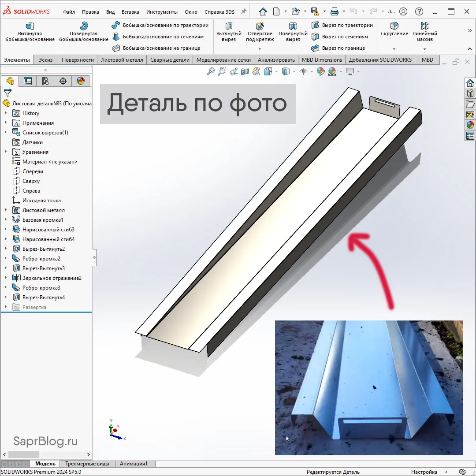
Task: Open the DimXpertManager crosshair tab
Action: coord(63,81)
